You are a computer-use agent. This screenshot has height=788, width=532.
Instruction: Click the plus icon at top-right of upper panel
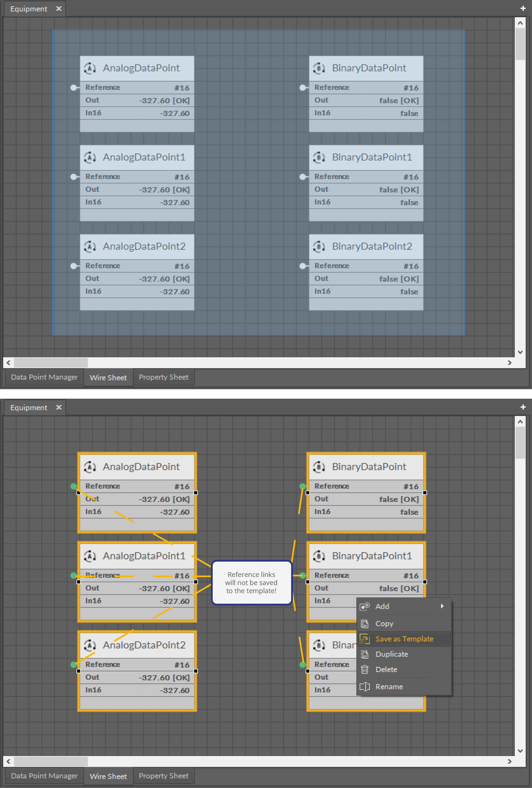tap(523, 8)
